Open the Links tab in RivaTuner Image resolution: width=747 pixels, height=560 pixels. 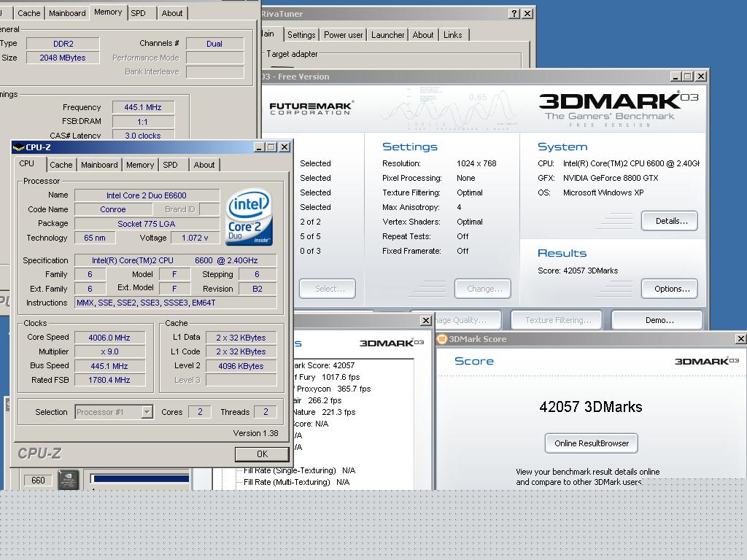click(452, 35)
